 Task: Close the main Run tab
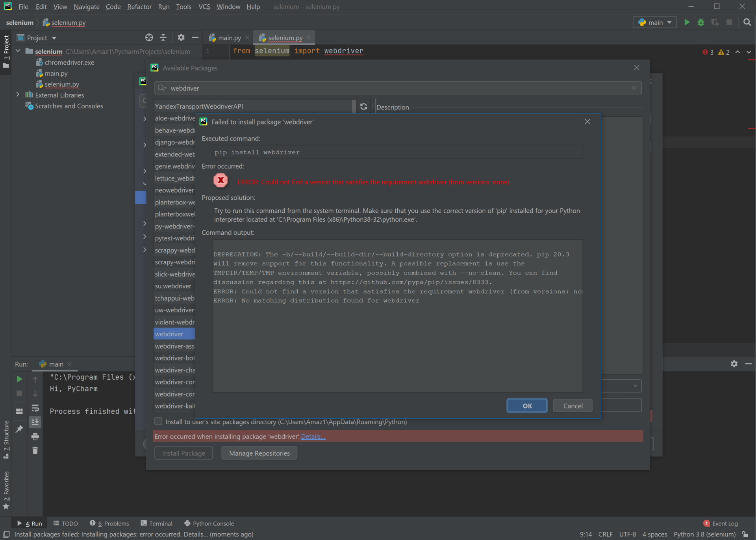point(70,364)
